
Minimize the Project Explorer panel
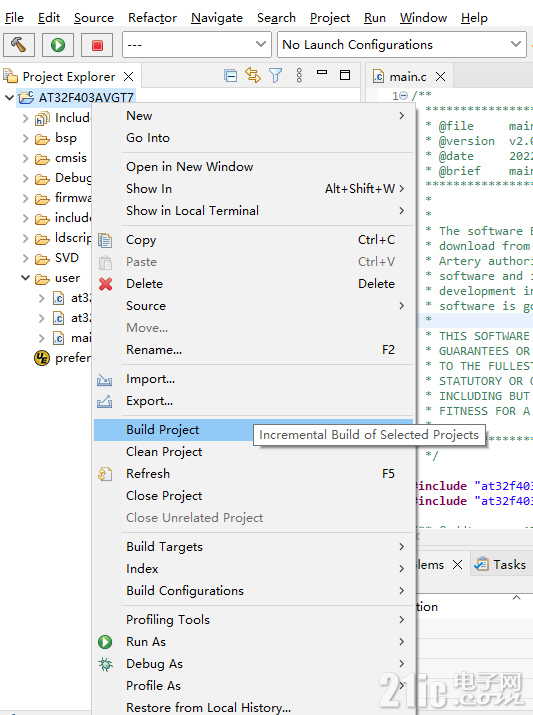[322, 73]
